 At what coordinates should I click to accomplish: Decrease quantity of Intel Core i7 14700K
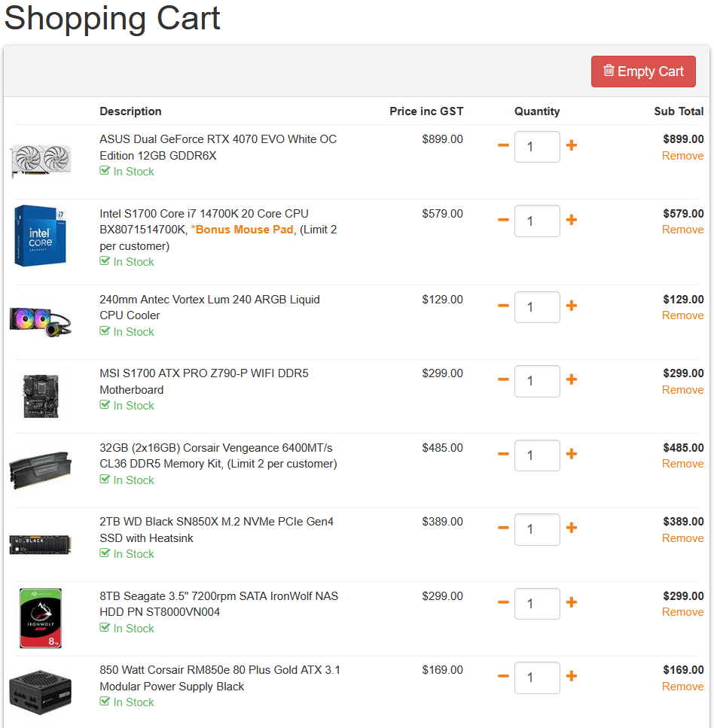pos(503,220)
